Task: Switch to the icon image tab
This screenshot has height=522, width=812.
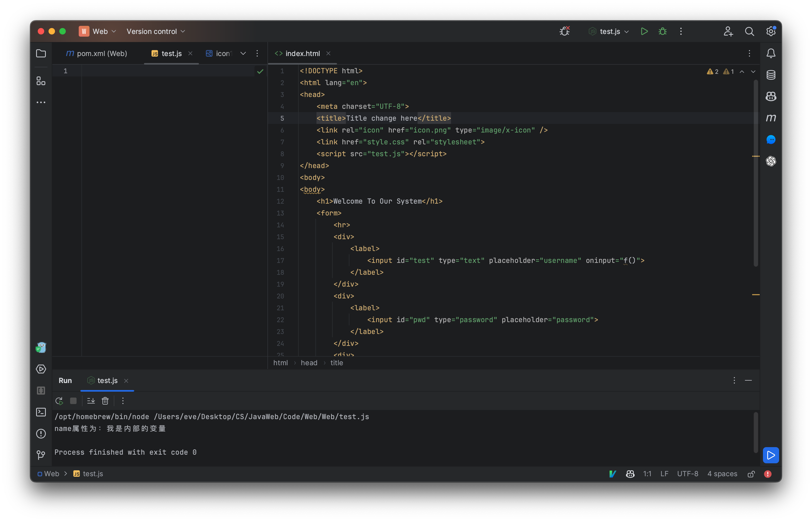Action: pyautogui.click(x=219, y=53)
